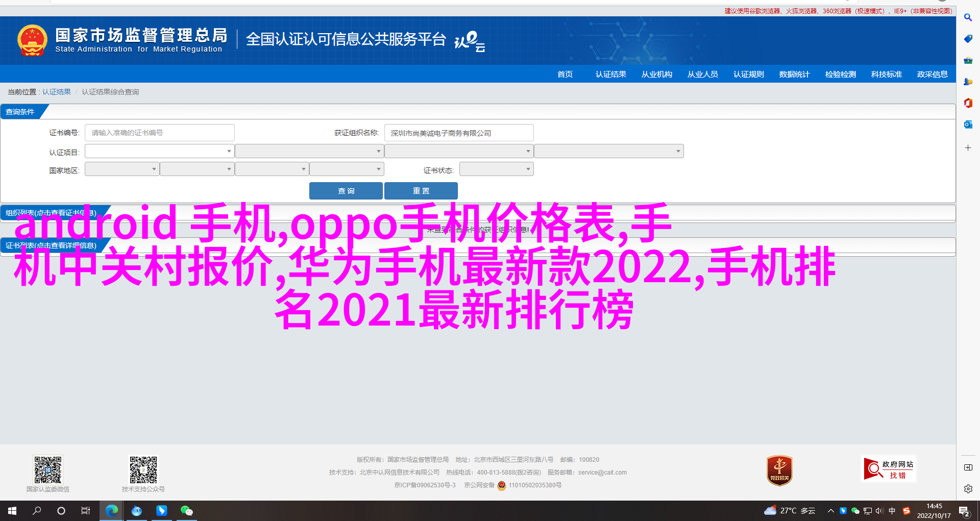Open the 认证结果 navigation menu
The width and height of the screenshot is (980, 521).
tap(610, 75)
